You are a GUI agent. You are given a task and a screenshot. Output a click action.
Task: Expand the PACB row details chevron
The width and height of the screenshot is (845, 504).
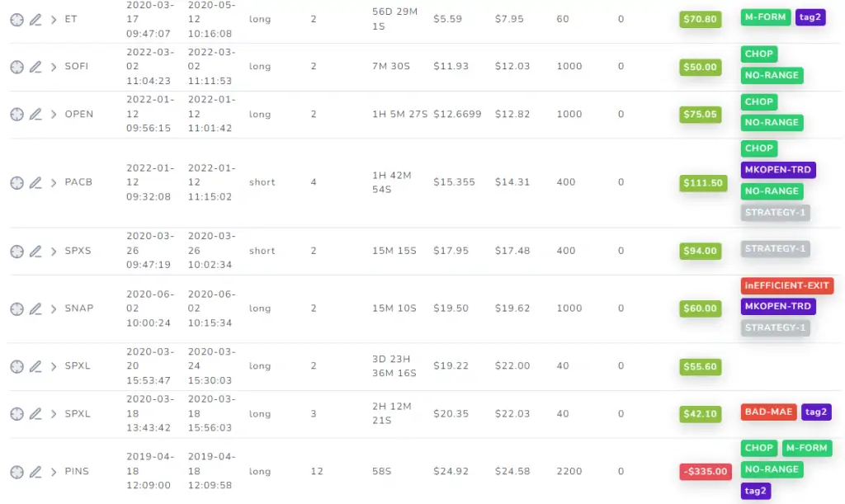pyautogui.click(x=54, y=182)
